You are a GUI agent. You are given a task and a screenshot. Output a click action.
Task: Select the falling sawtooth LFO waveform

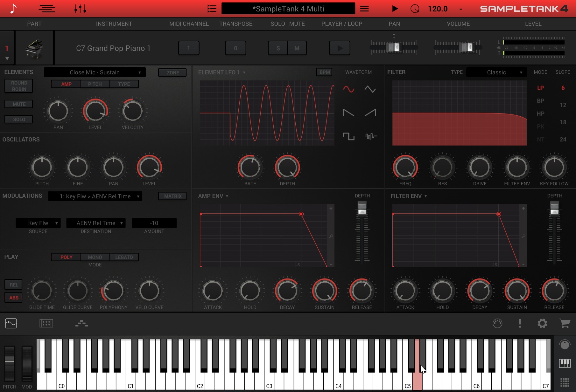pyautogui.click(x=348, y=113)
